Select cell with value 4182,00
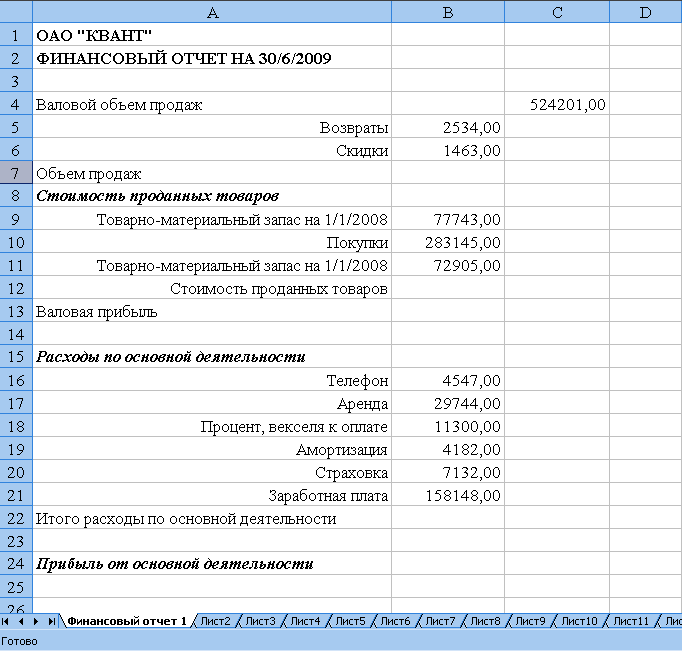Image resolution: width=682 pixels, height=651 pixels. point(448,449)
